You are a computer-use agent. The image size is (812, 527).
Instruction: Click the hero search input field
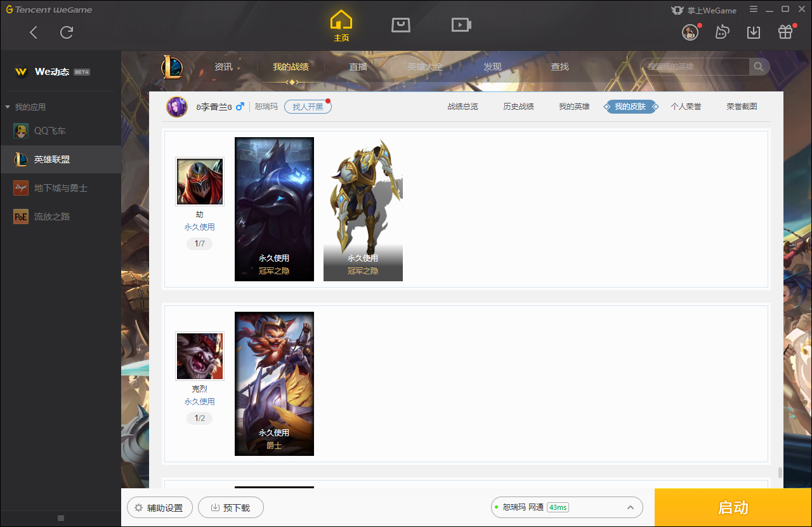pyautogui.click(x=695, y=67)
